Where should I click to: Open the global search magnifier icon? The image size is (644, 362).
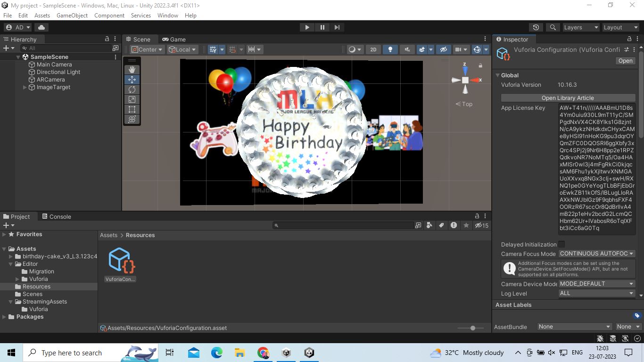[x=553, y=27]
